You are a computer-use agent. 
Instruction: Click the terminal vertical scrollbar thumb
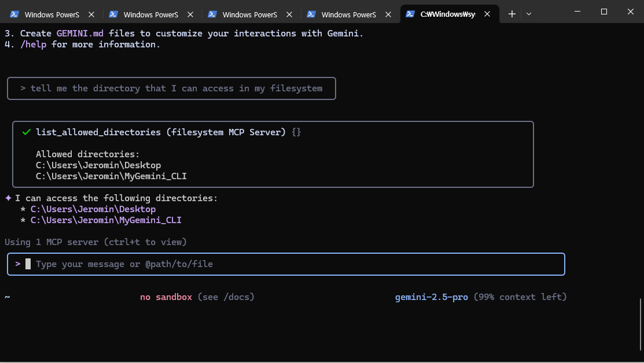641,324
